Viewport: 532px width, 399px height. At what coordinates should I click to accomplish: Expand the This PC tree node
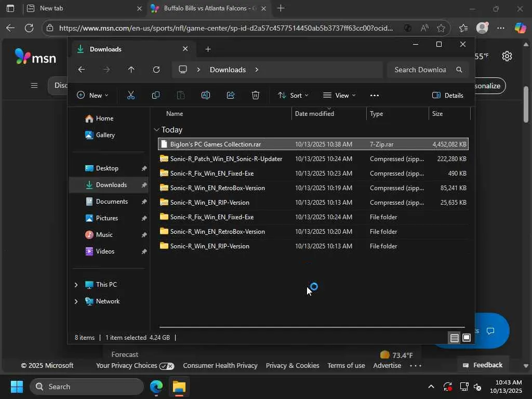76,285
